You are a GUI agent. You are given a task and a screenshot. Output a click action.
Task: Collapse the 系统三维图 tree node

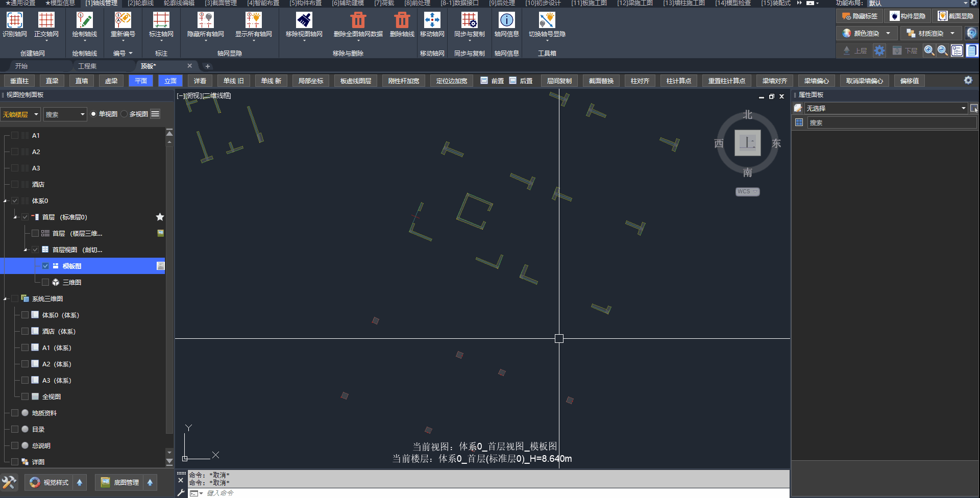click(5, 299)
